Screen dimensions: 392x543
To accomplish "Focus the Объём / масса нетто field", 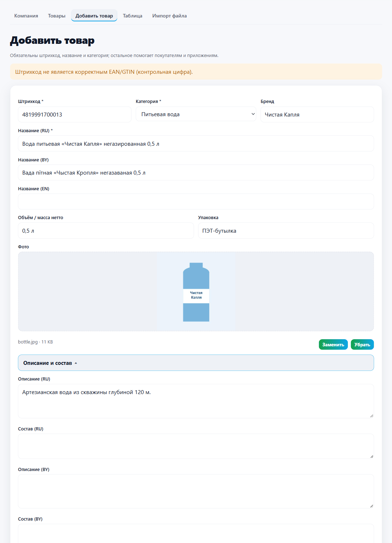I will [106, 231].
